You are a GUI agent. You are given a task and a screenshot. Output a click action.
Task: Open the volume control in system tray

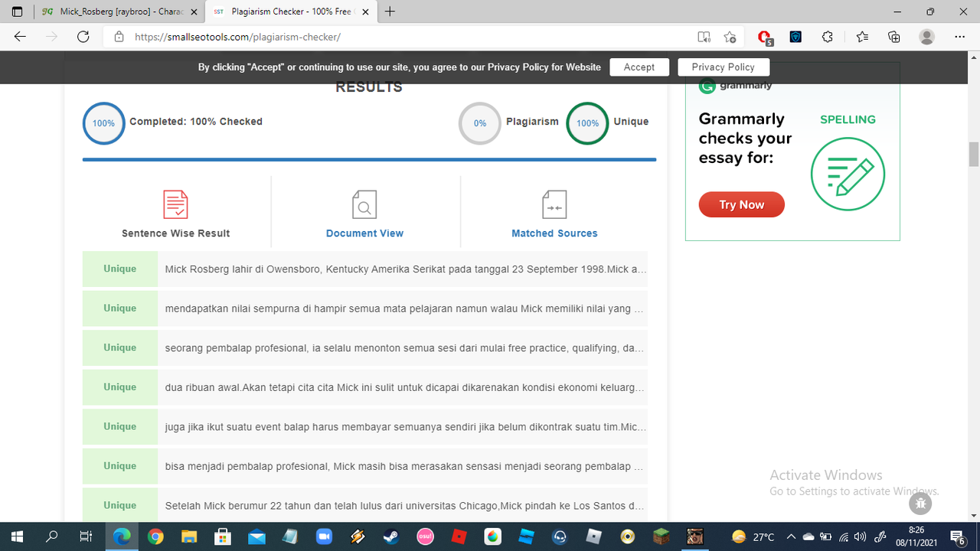point(860,536)
